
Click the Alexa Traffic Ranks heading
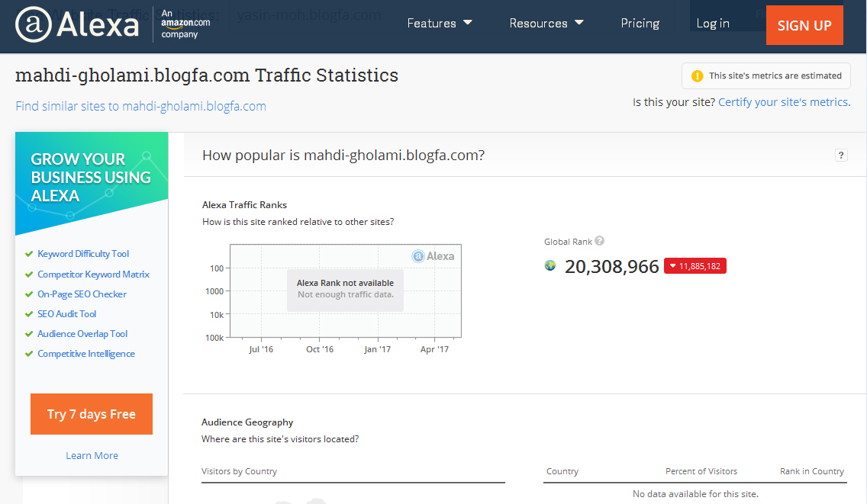[244, 205]
